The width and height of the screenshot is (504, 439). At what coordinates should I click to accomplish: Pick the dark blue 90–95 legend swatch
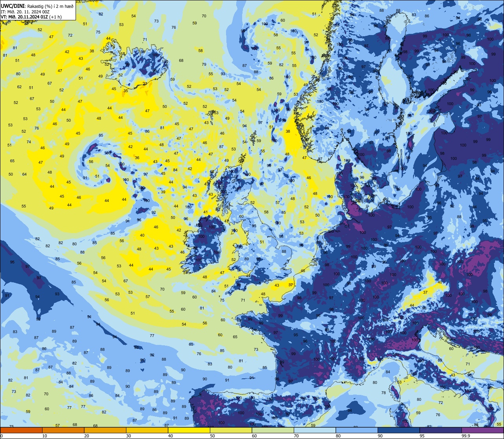pyautogui.click(x=398, y=430)
